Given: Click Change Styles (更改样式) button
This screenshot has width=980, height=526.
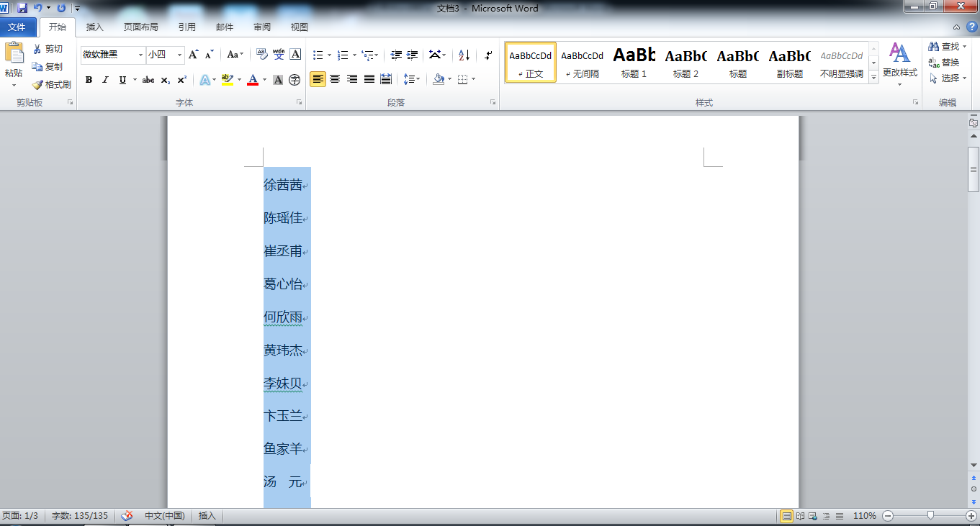Looking at the screenshot, I should (x=900, y=63).
